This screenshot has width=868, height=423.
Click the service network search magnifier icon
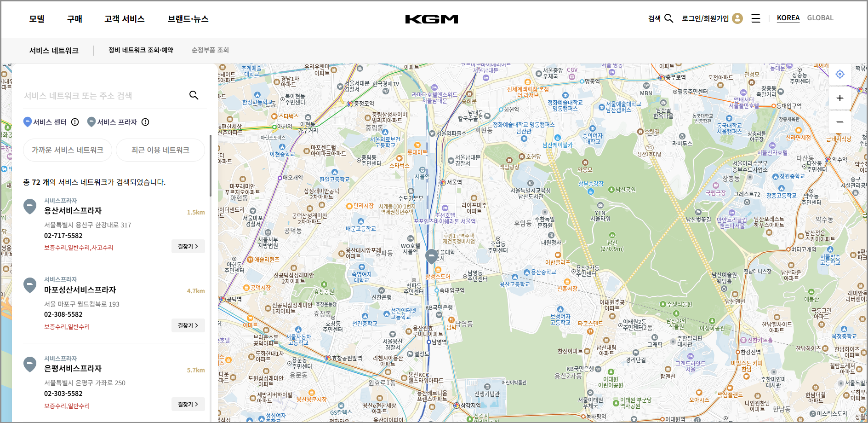click(x=194, y=95)
